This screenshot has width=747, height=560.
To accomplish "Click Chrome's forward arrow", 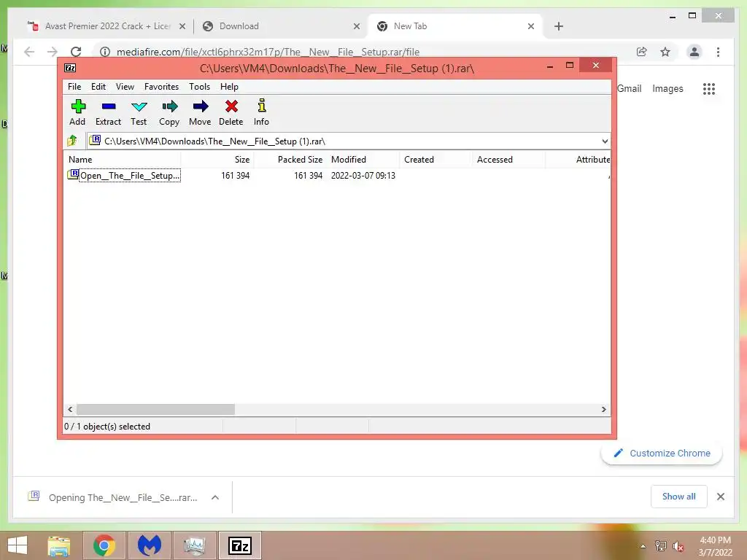I will (53, 52).
